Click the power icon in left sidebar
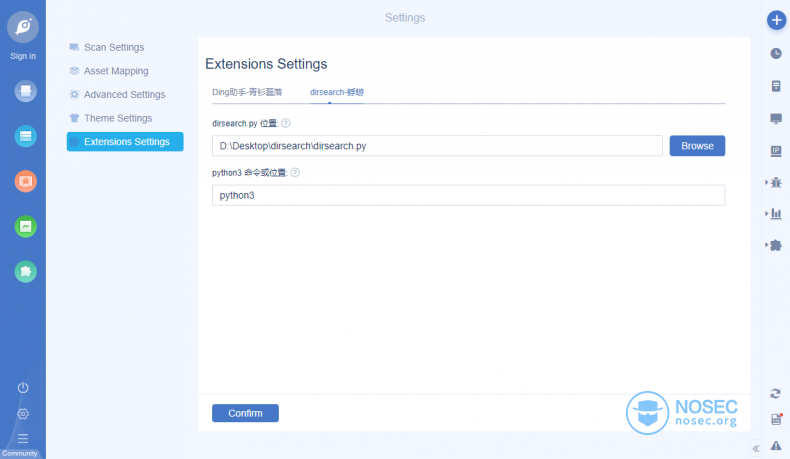Viewport: 790px width, 459px height. click(23, 387)
